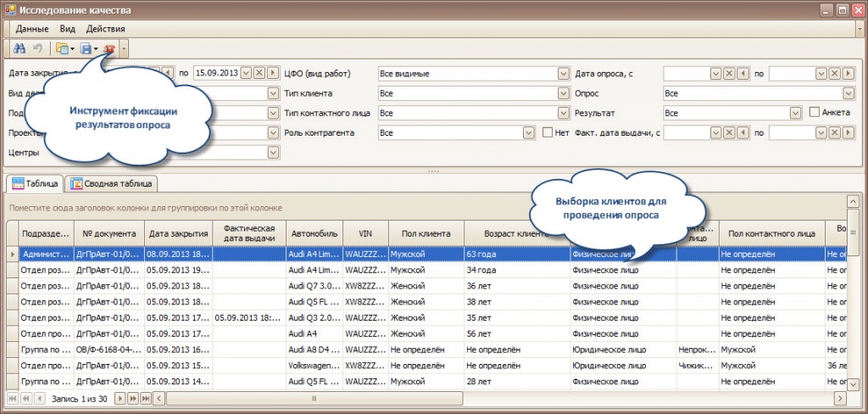Image resolution: width=868 pixels, height=414 pixels.
Task: Click the red telephone survey results icon
Action: click(x=109, y=49)
